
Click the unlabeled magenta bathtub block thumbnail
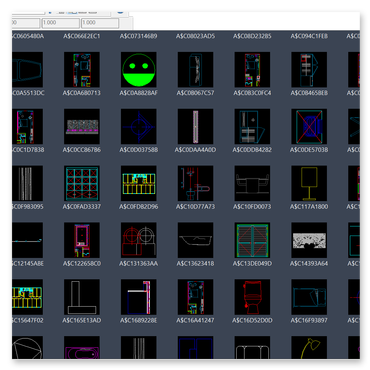pos(82,348)
